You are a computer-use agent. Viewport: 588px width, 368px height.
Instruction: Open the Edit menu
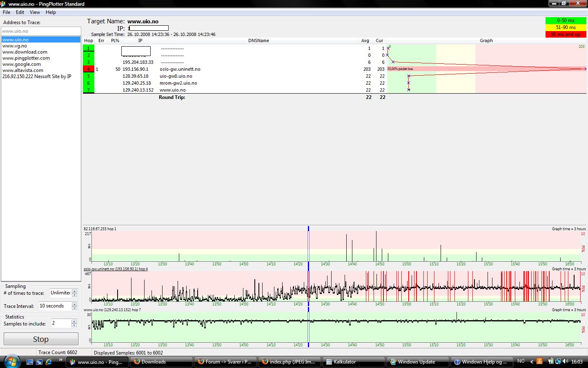pos(20,12)
